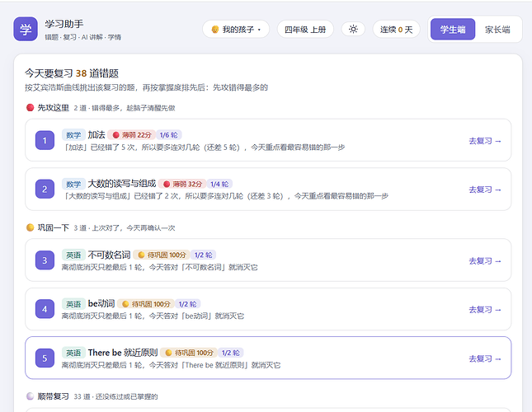Click the red dot beside 先攻这里
The height and width of the screenshot is (412, 532).
pos(31,108)
